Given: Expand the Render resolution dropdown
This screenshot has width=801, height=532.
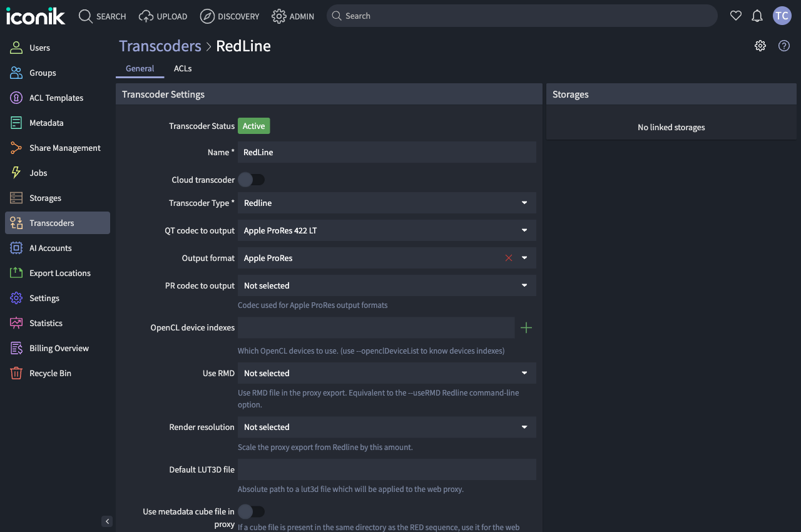Looking at the screenshot, I should 386,427.
